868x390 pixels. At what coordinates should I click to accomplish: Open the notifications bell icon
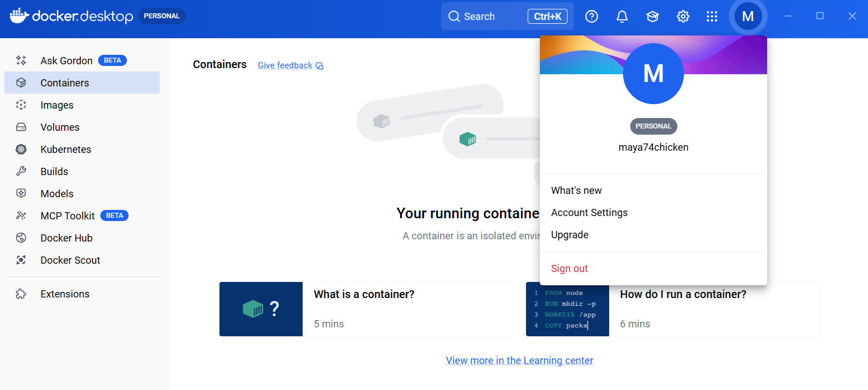tap(622, 17)
